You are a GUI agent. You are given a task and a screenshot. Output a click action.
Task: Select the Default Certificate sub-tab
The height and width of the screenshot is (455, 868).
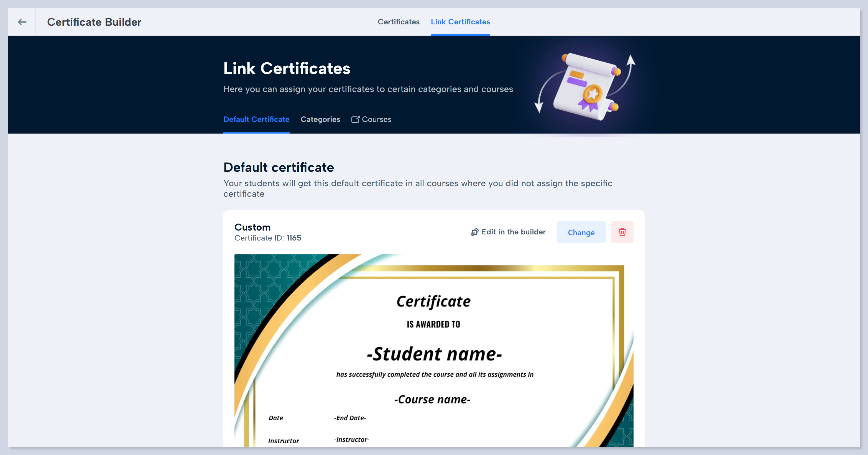pos(256,119)
